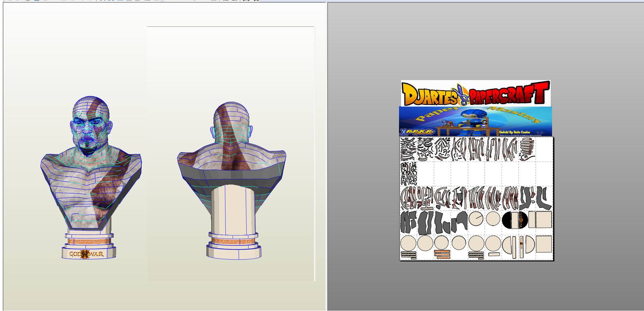This screenshot has width=644, height=311.
Task: Select the black-outlined parts on second-row page
Action: coord(408,173)
